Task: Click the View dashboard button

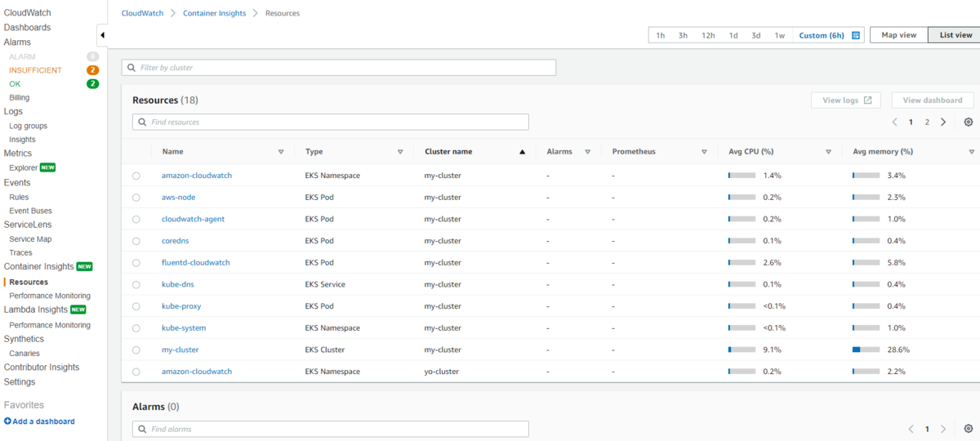Action: coord(933,100)
